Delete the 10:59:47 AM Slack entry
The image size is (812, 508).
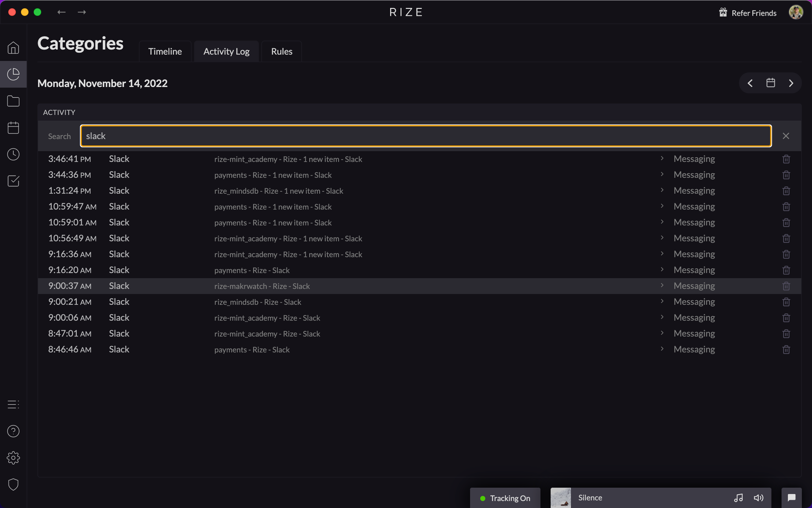point(786,207)
